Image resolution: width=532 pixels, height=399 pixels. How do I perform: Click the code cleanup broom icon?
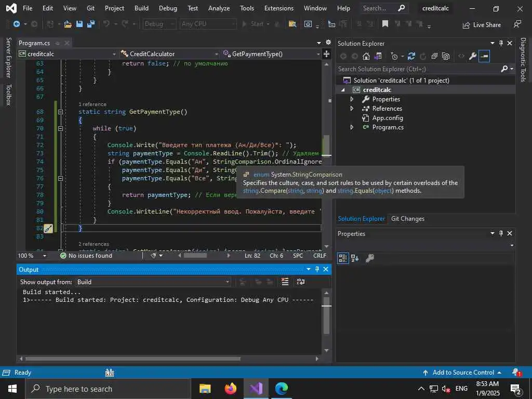[153, 256]
